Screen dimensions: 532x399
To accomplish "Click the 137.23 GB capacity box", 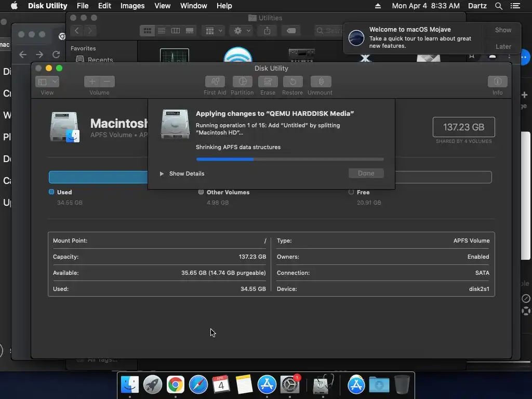I will click(x=463, y=127).
